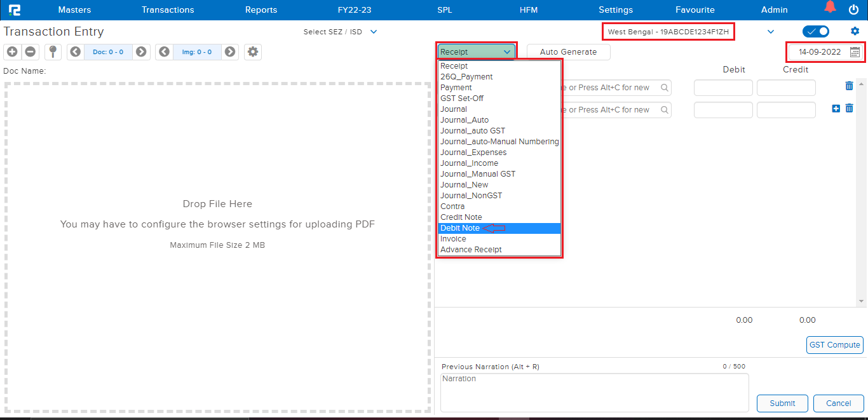Click the zoom in plus icon
Viewport: 868px width, 420px height.
coord(12,52)
